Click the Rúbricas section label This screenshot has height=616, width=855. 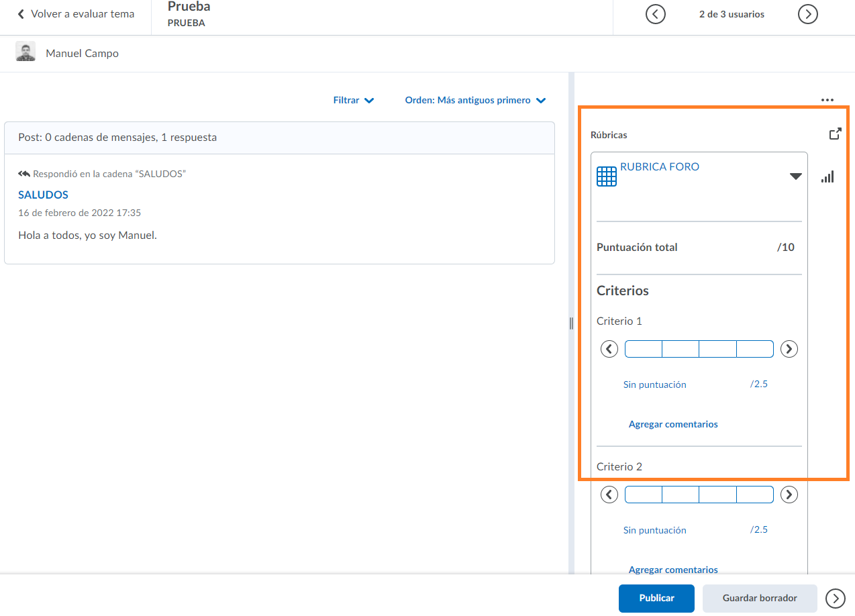pos(609,135)
